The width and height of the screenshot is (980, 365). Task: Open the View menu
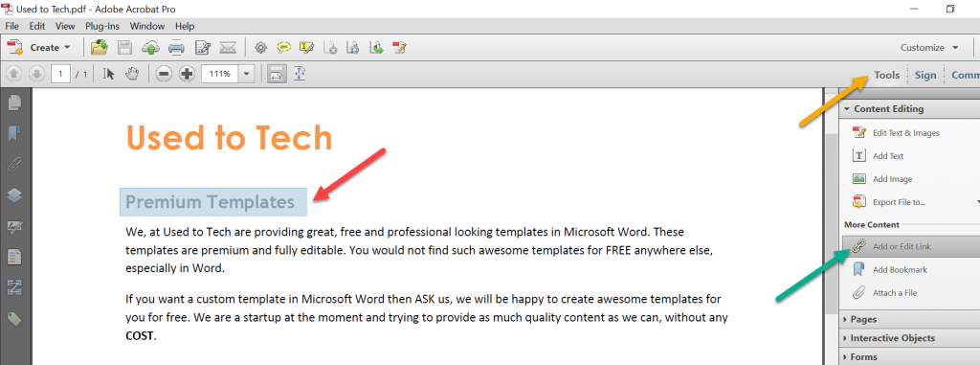(65, 26)
